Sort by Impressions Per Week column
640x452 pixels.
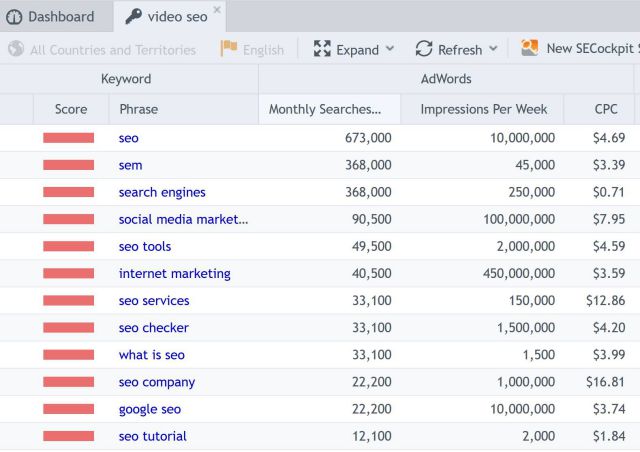pyautogui.click(x=484, y=110)
